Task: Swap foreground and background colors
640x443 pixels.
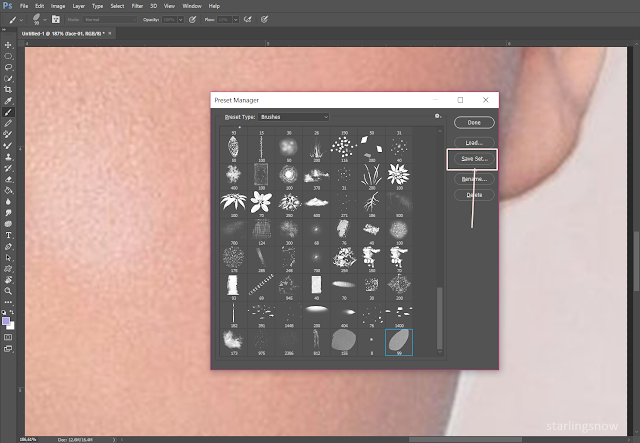Action: [x=12, y=312]
